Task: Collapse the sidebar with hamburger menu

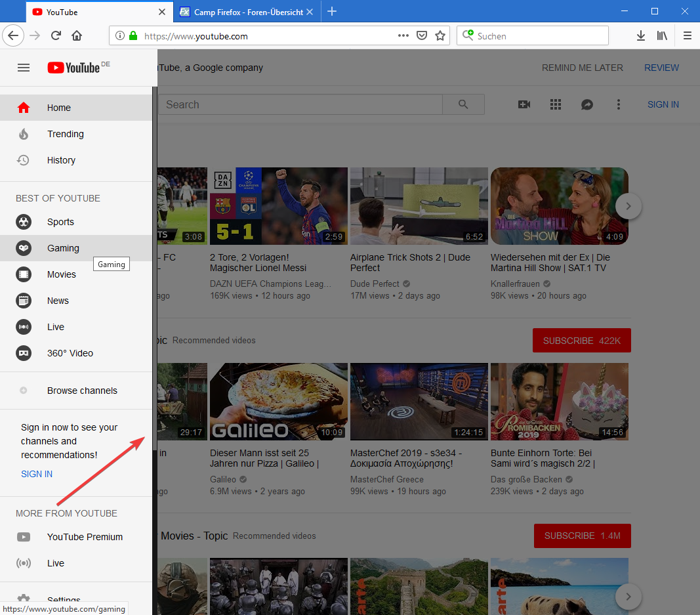Action: point(24,68)
